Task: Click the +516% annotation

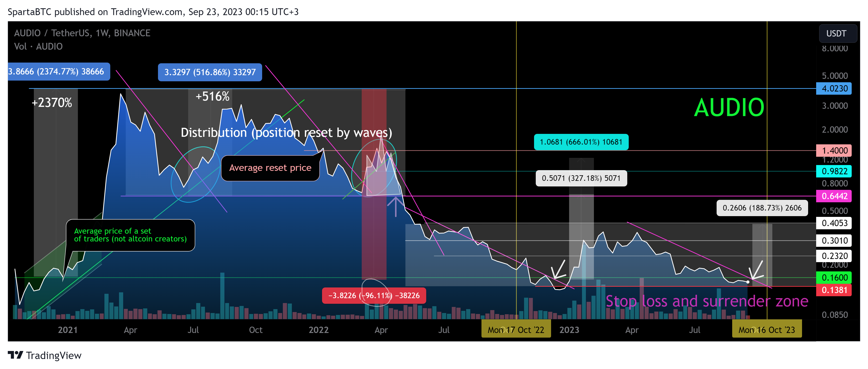Action: [x=212, y=96]
